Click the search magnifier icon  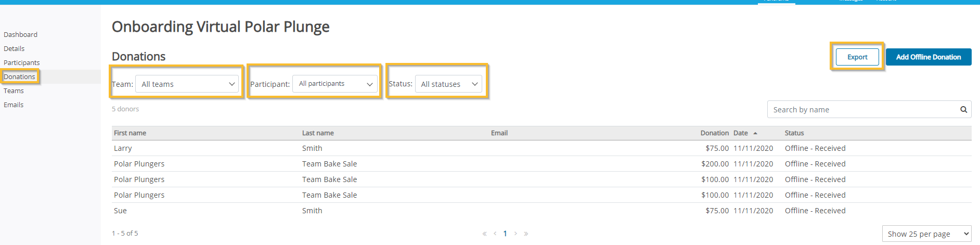(x=963, y=109)
